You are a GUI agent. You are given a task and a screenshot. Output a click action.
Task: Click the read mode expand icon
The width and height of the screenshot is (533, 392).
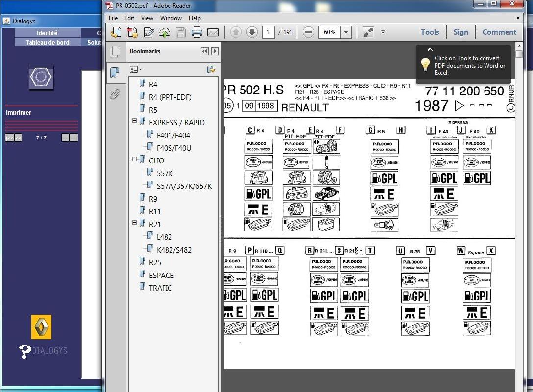tap(368, 32)
